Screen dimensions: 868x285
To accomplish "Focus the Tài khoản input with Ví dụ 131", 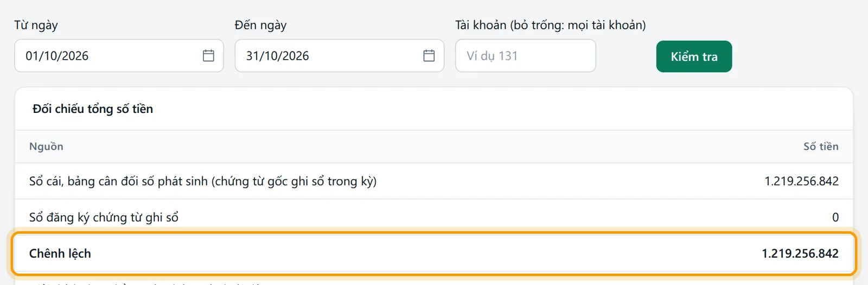I will pos(526,55).
